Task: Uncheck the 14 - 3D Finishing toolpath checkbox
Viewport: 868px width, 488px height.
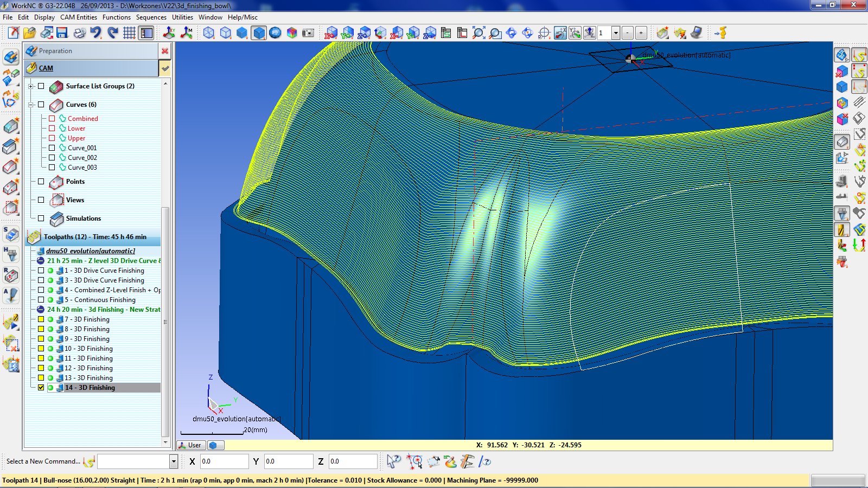Action: [41, 388]
